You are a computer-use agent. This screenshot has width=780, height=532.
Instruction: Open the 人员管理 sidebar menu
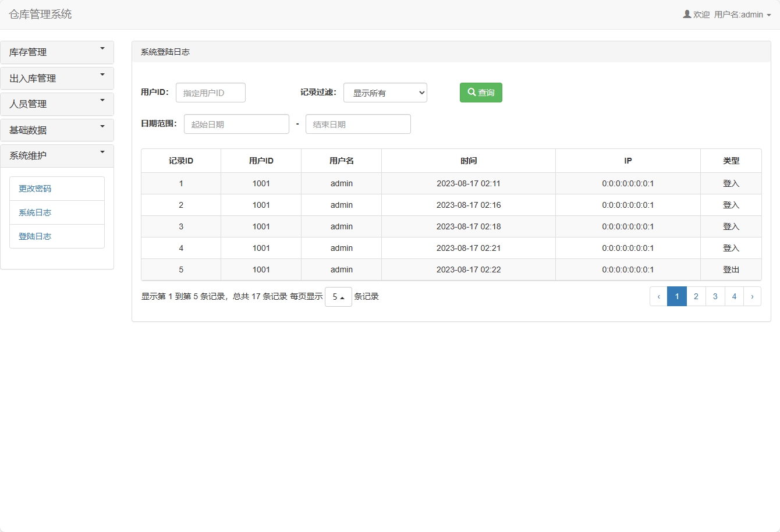pos(57,104)
